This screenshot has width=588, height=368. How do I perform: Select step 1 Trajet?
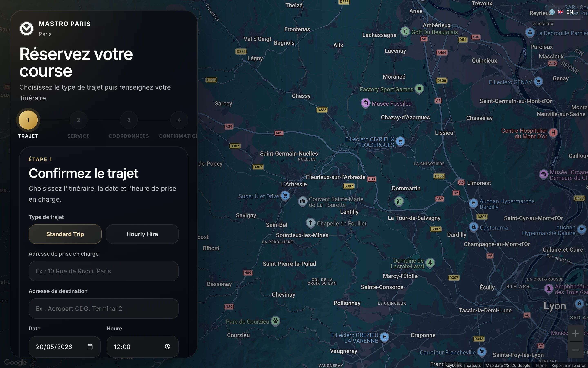(28, 120)
